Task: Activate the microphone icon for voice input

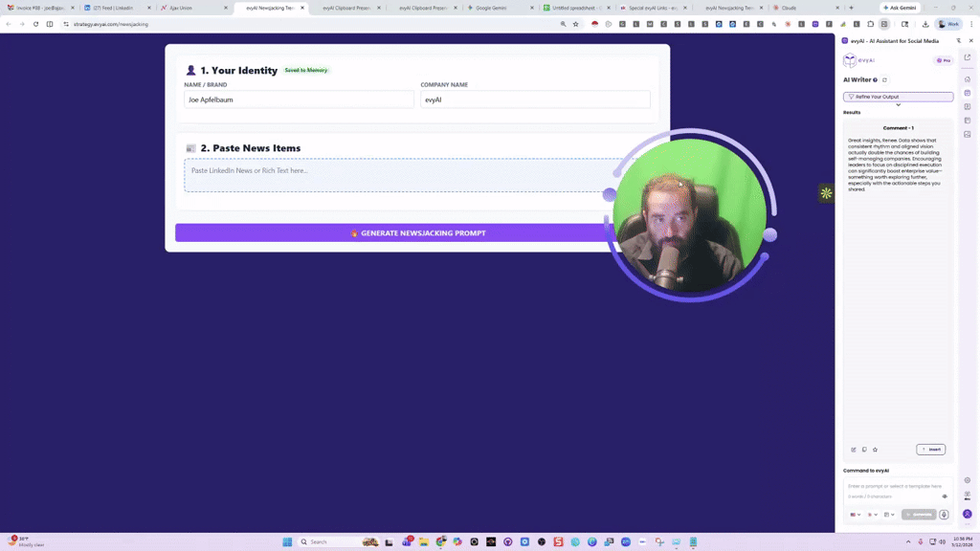Action: [944, 515]
